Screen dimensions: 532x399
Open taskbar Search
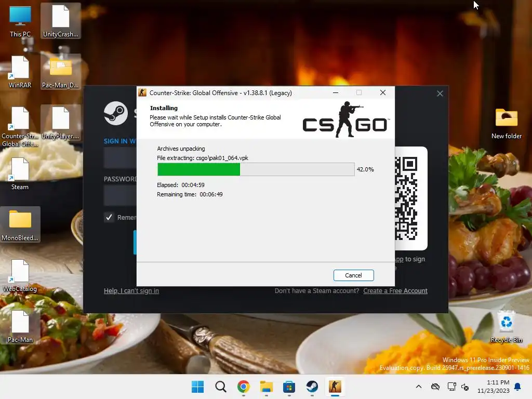pyautogui.click(x=220, y=387)
